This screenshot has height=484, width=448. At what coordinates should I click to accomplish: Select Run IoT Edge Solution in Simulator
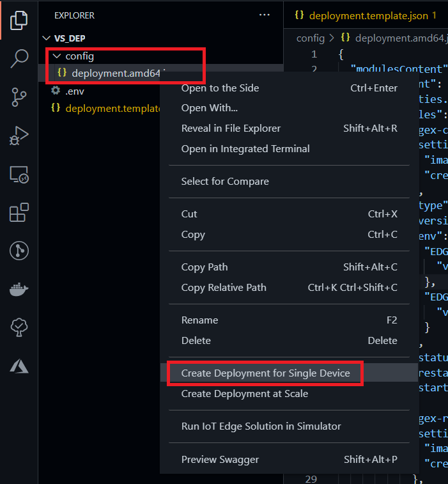coord(261,426)
